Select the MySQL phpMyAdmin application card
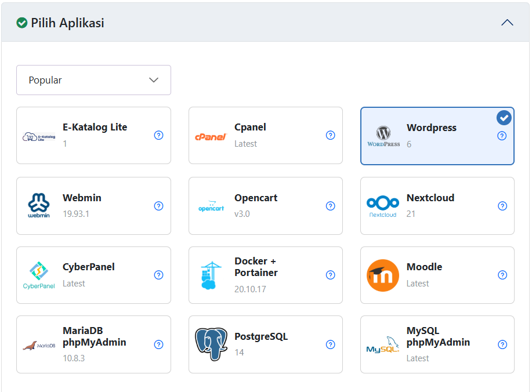This screenshot has width=532, height=392. pos(437,344)
